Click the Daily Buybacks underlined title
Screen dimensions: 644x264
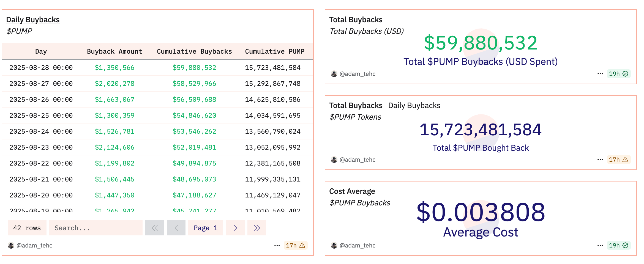pyautogui.click(x=33, y=20)
